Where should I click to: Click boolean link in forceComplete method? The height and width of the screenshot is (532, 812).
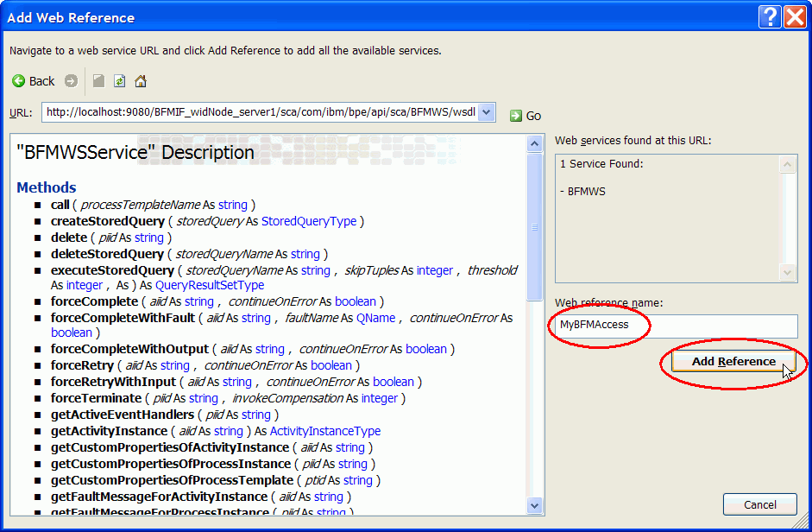click(x=356, y=301)
